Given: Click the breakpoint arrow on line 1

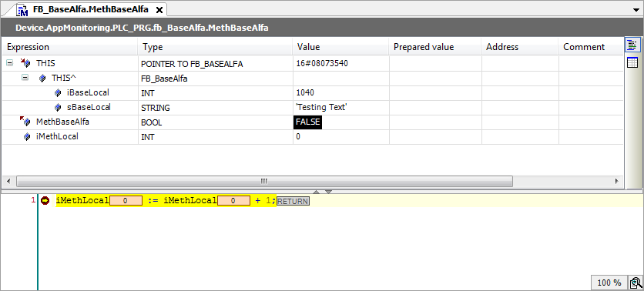Looking at the screenshot, I should coord(45,201).
